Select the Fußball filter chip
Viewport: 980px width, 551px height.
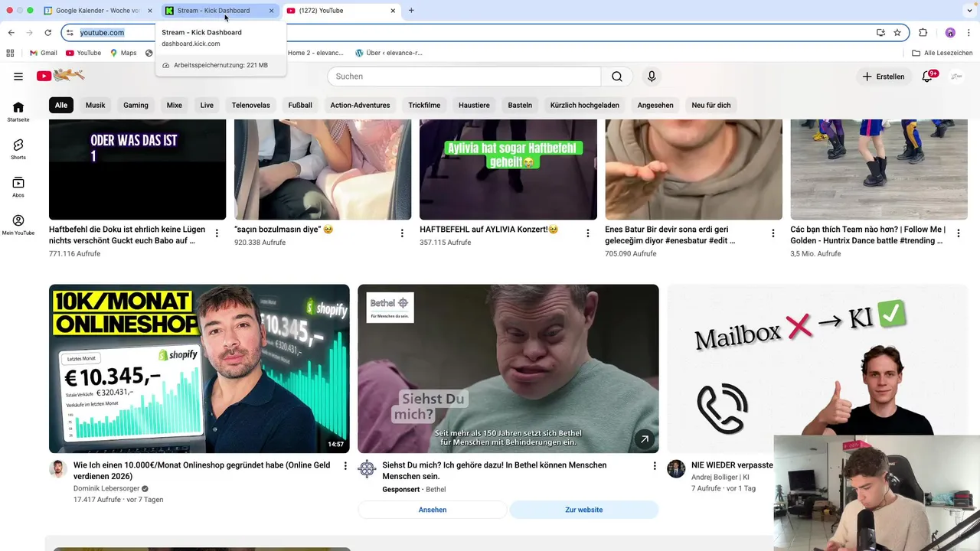(x=300, y=105)
